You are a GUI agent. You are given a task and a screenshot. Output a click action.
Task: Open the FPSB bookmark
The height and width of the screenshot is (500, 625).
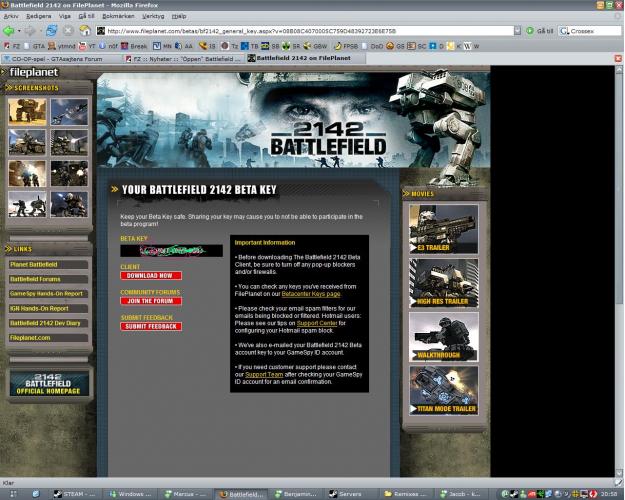(346, 46)
